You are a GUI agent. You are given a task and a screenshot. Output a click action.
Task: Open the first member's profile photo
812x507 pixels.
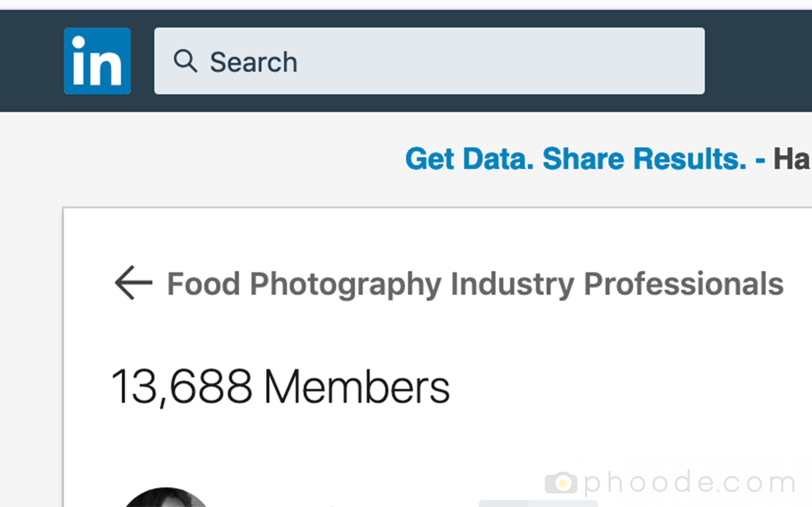tap(166, 497)
